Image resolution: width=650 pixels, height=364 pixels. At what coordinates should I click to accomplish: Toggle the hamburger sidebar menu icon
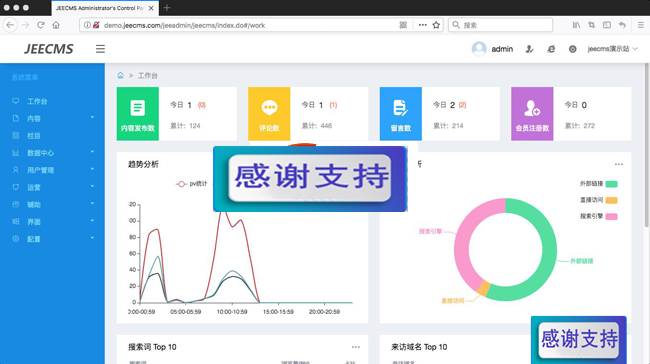pos(100,49)
